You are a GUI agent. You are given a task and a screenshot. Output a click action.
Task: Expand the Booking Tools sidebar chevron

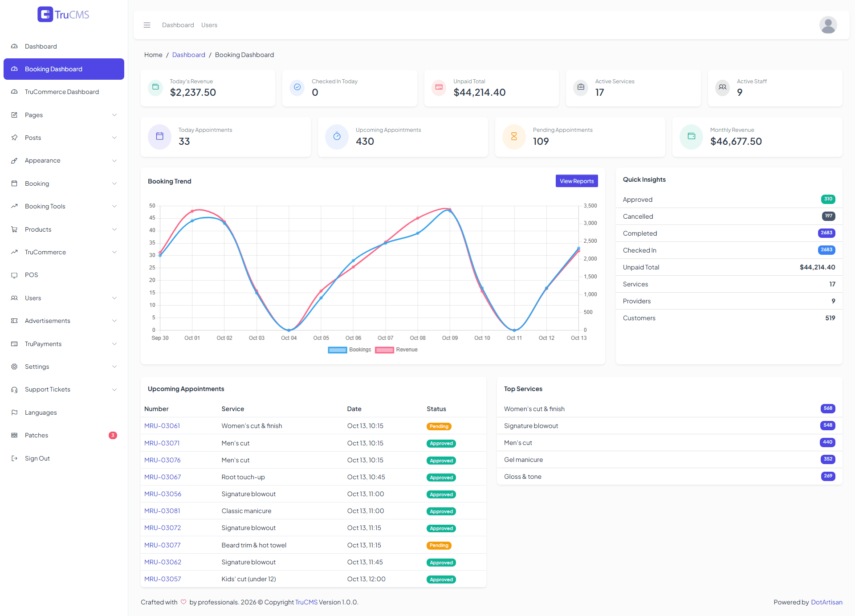pos(114,206)
